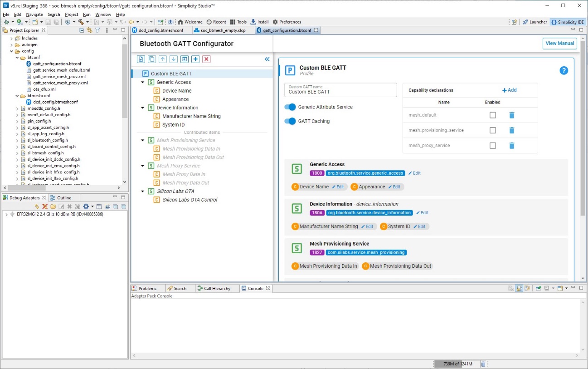Open the Project menu
The width and height of the screenshot is (588, 369).
click(x=72, y=15)
